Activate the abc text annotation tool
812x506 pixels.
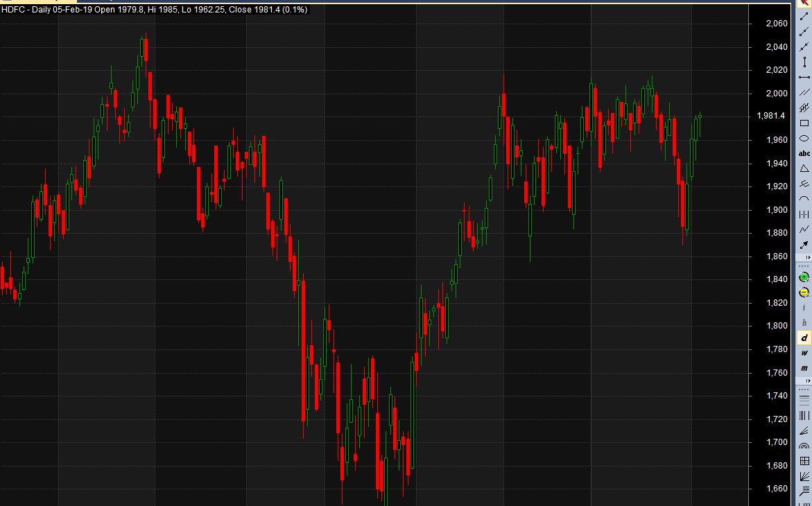[804, 153]
